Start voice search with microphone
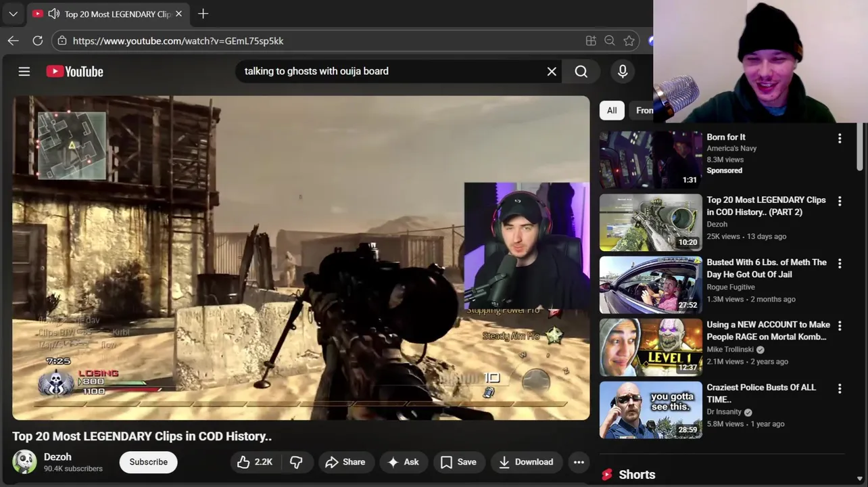 623,71
